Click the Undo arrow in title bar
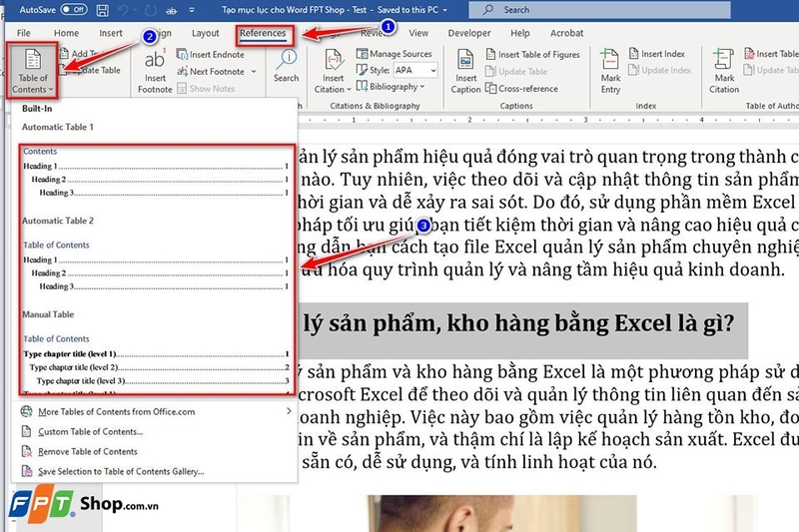This screenshot has height=532, width=799. (x=123, y=10)
